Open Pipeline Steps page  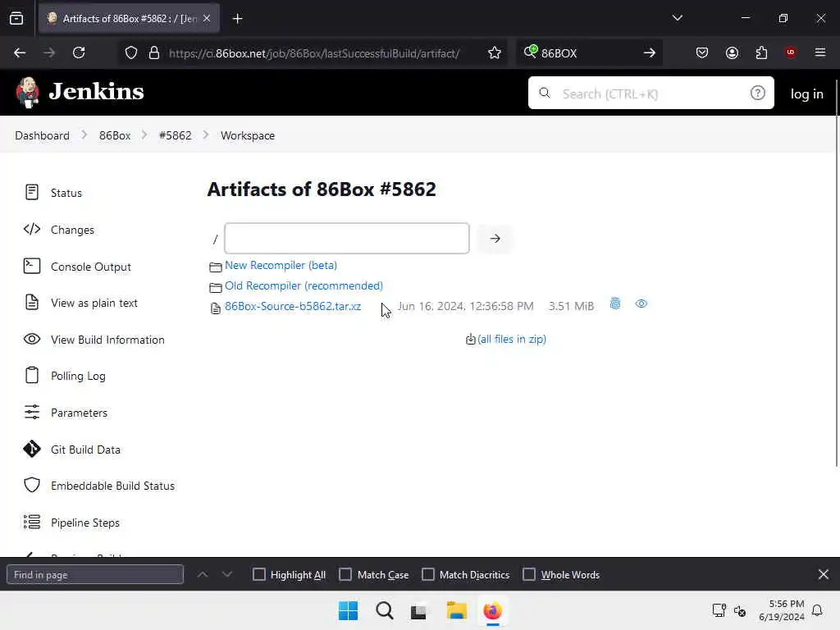(72, 523)
